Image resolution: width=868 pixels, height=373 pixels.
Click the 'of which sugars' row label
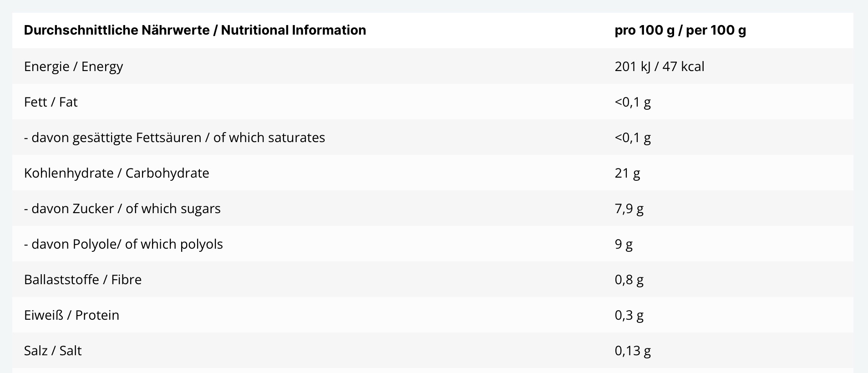click(122, 209)
